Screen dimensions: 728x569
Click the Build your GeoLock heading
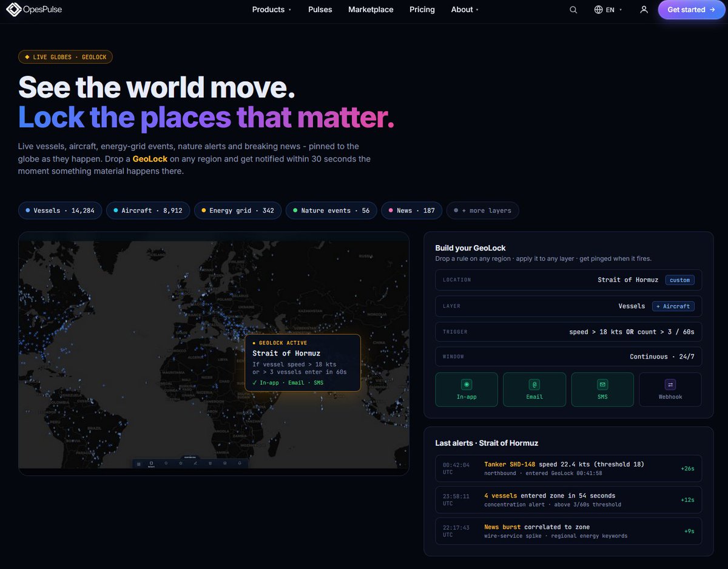470,248
